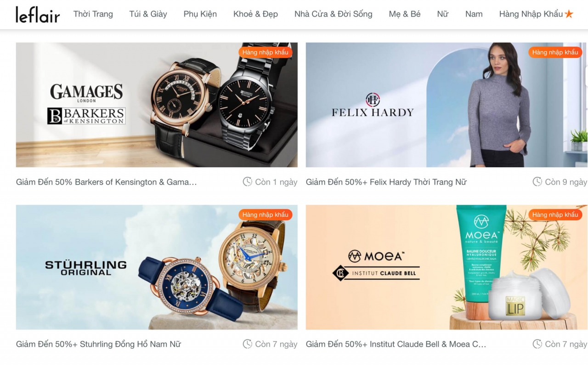Click the Hàng nhập khẩu badge on the Gamages banner
This screenshot has height=366, width=588.
266,52
